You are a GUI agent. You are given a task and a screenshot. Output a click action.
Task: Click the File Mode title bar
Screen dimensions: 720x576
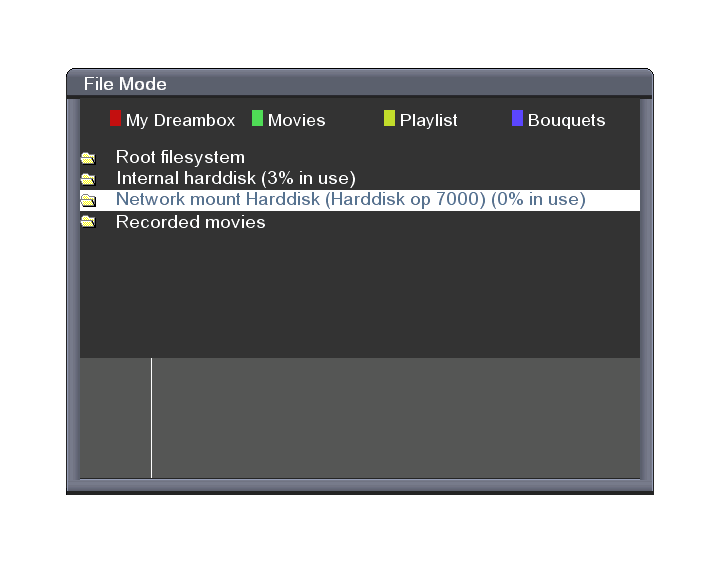point(360,84)
